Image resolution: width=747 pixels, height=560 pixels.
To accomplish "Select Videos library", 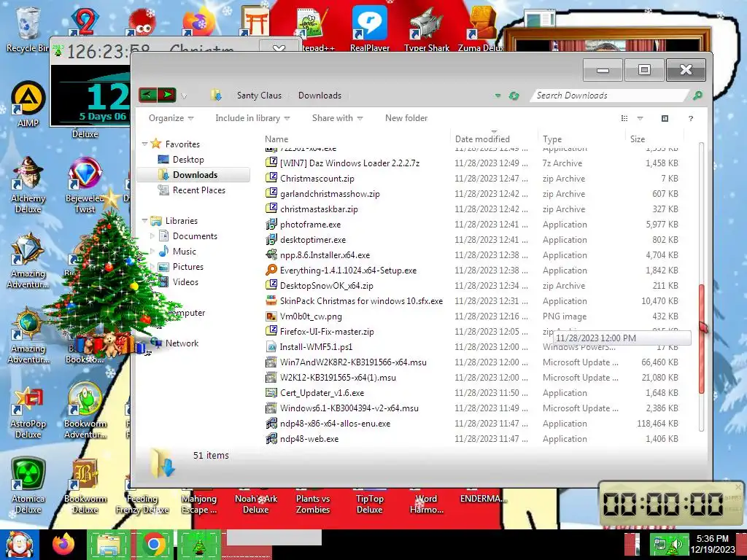I will tap(185, 282).
